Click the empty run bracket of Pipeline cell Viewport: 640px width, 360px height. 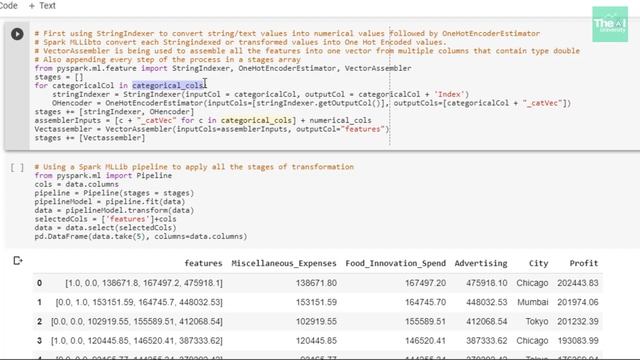pos(17,167)
